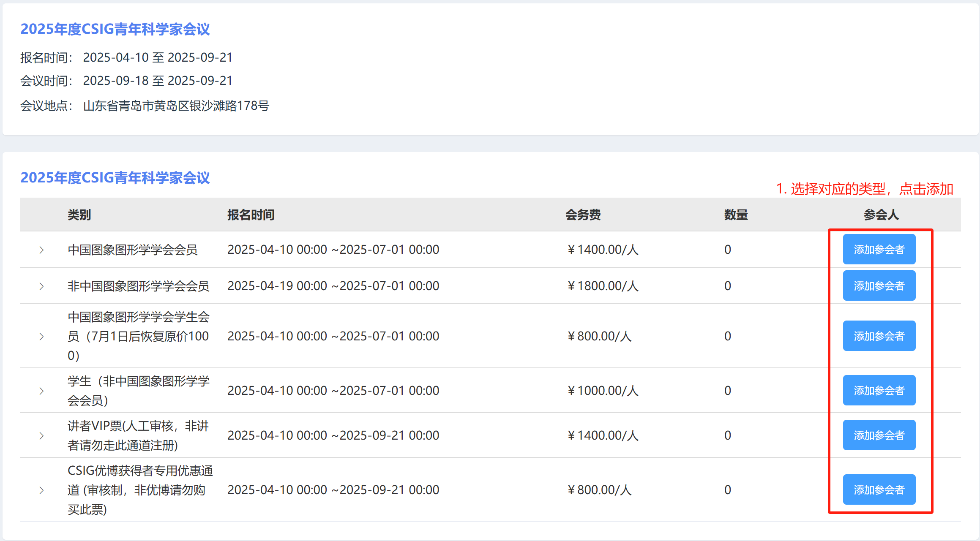Screen dimensions: 980x541
Task: Add attendee for 非中国图象图形学学会会员 at ¥1800
Action: 879,286
